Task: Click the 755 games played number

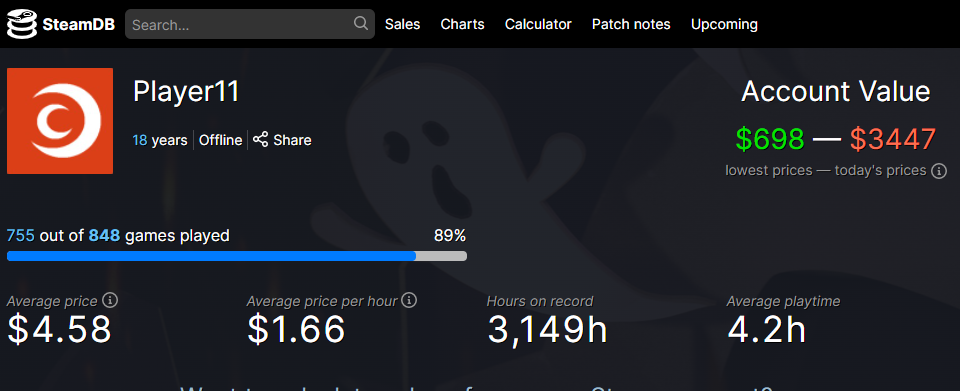Action: click(21, 235)
